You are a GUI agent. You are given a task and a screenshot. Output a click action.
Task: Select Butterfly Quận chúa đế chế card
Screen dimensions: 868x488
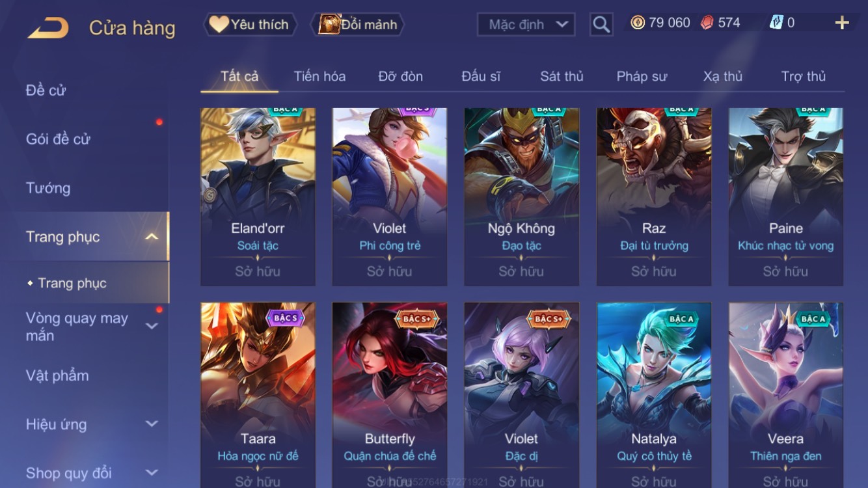point(390,395)
